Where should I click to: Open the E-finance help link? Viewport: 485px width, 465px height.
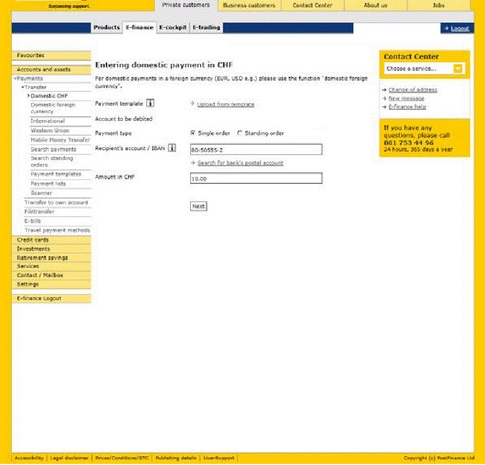point(407,107)
